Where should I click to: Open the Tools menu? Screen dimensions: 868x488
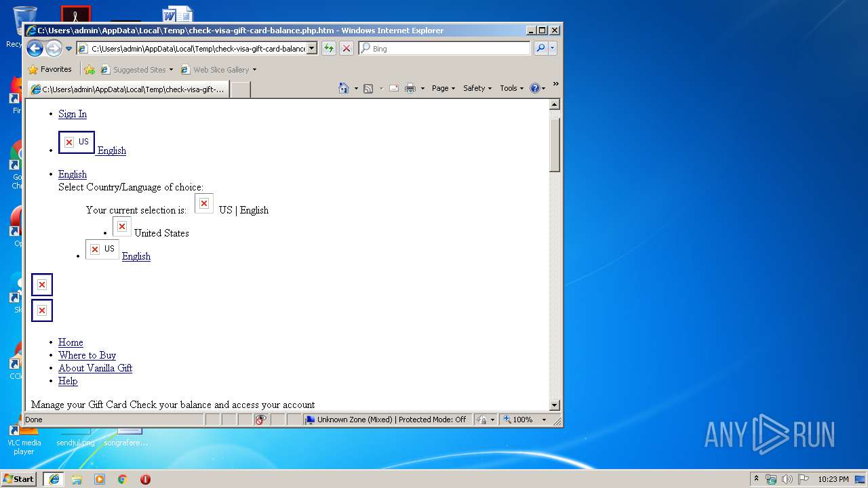click(511, 88)
